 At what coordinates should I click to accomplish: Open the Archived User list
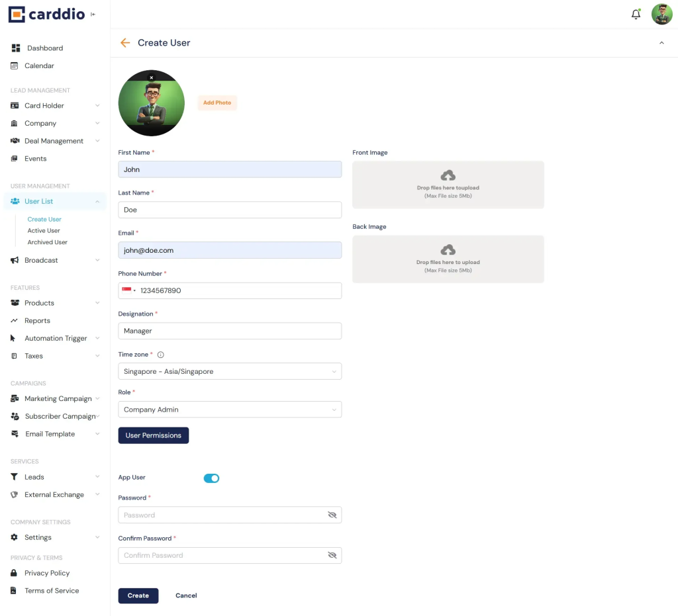point(47,242)
